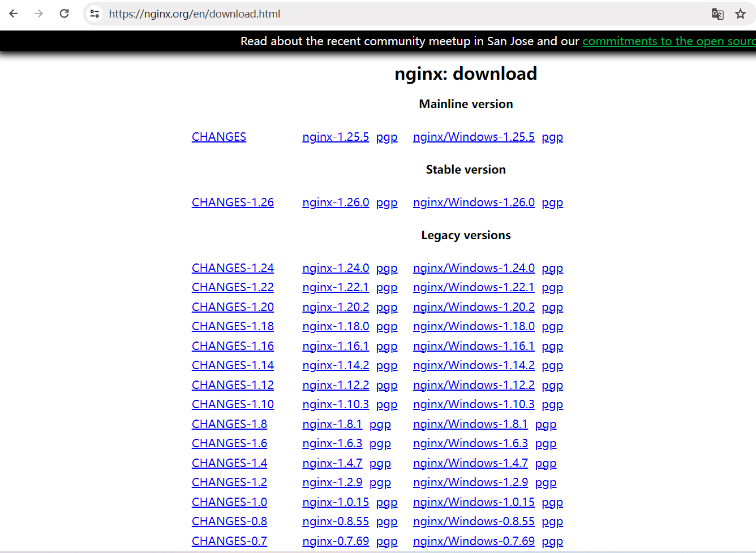The width and height of the screenshot is (756, 553).
Task: Open pgp signature for nginx-1.6.3
Action: pos(380,444)
